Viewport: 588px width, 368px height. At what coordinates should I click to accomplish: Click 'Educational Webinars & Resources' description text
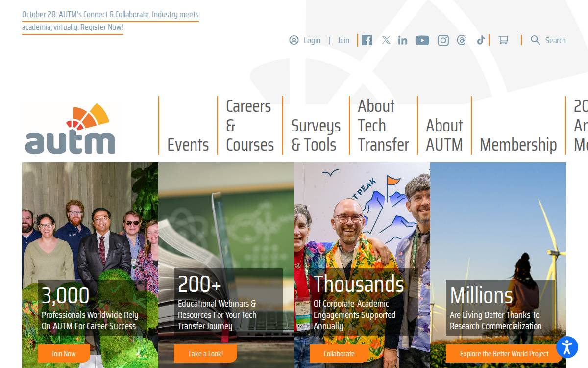click(217, 315)
